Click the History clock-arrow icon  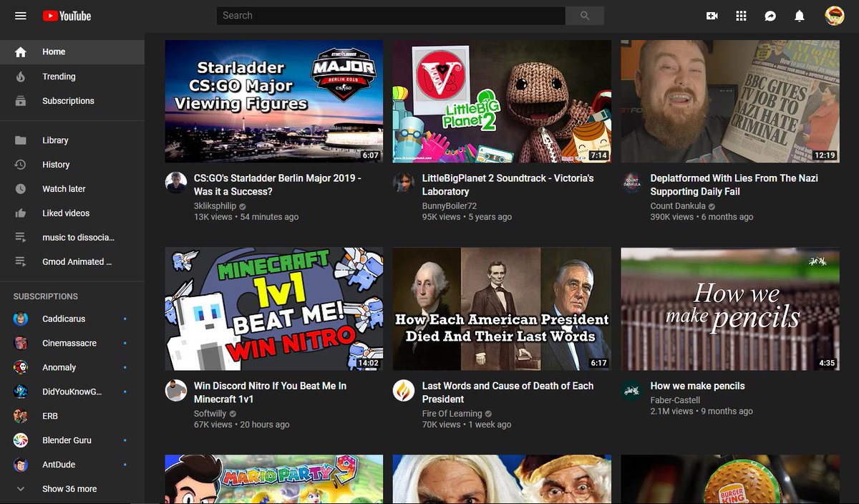point(21,165)
